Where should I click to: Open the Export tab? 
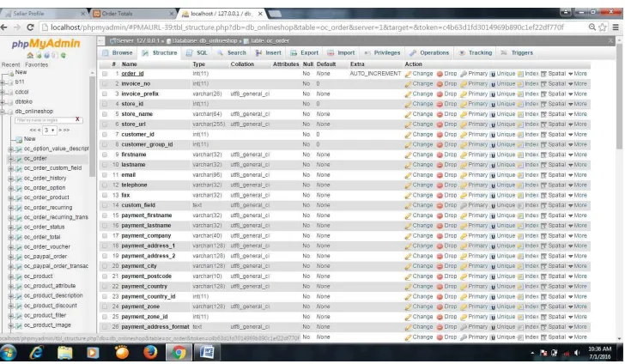pyautogui.click(x=305, y=52)
